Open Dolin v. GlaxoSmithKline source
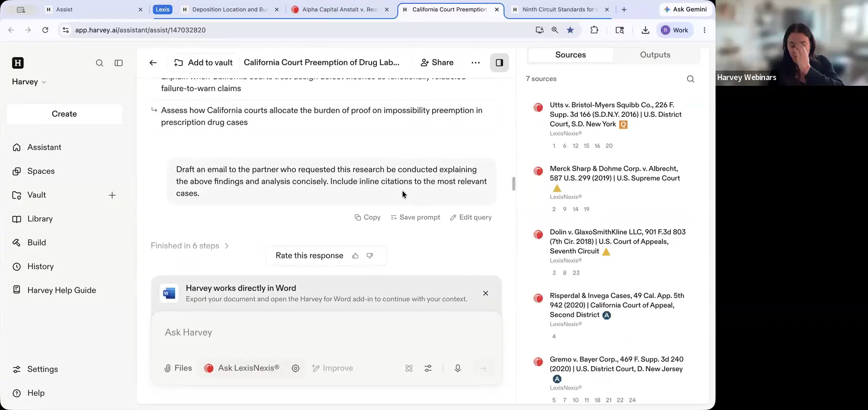The image size is (868, 410). pyautogui.click(x=617, y=242)
